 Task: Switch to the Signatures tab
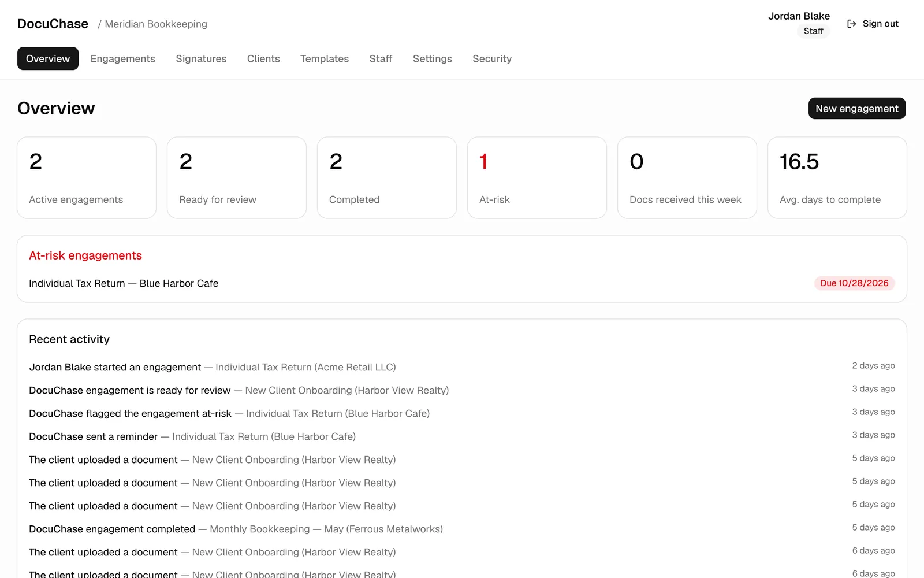(201, 58)
